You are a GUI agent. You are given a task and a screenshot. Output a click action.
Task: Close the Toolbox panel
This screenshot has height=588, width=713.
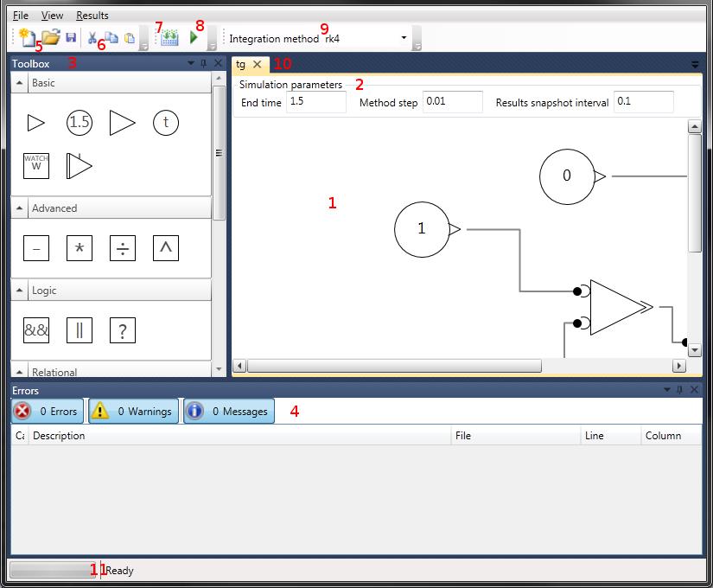[x=219, y=63]
